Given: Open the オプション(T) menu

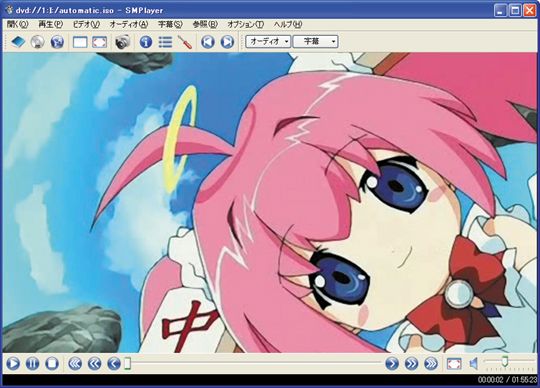Looking at the screenshot, I should point(246,24).
